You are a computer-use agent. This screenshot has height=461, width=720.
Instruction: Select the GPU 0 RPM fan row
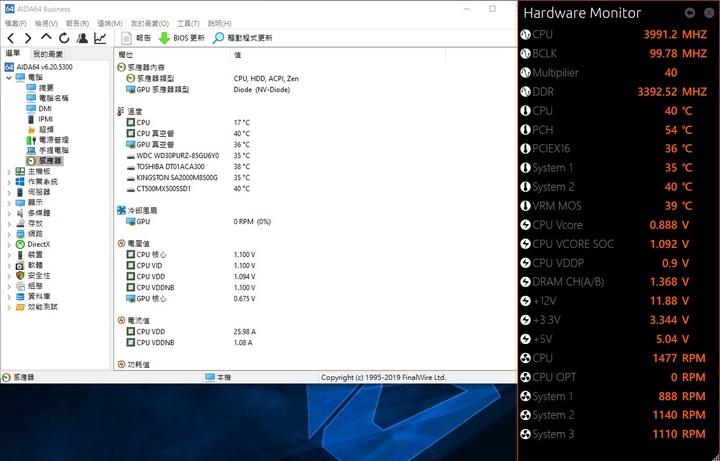tap(198, 221)
